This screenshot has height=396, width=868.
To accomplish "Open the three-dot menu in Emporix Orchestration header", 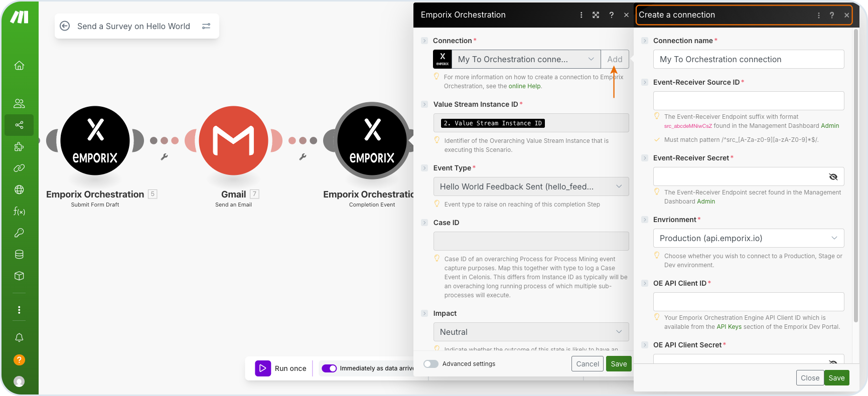I will [581, 15].
